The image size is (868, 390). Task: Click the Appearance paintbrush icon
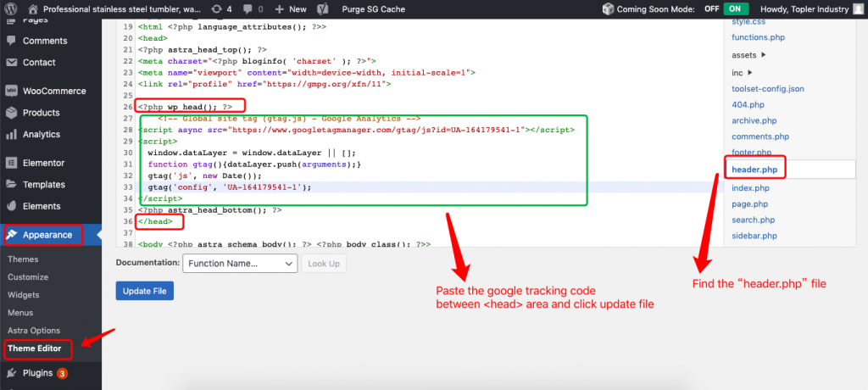[11, 235]
